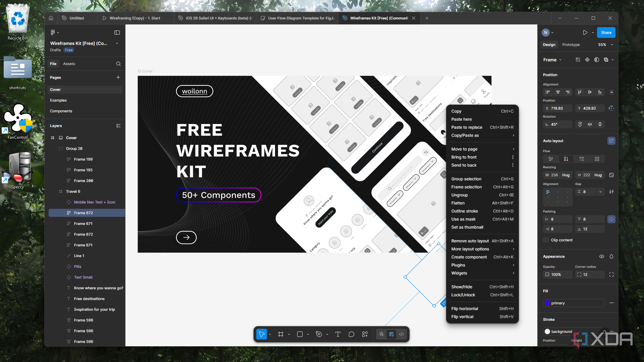Toggle Clip content checkbox
Image resolution: width=644 pixels, height=362 pixels.
[546, 240]
